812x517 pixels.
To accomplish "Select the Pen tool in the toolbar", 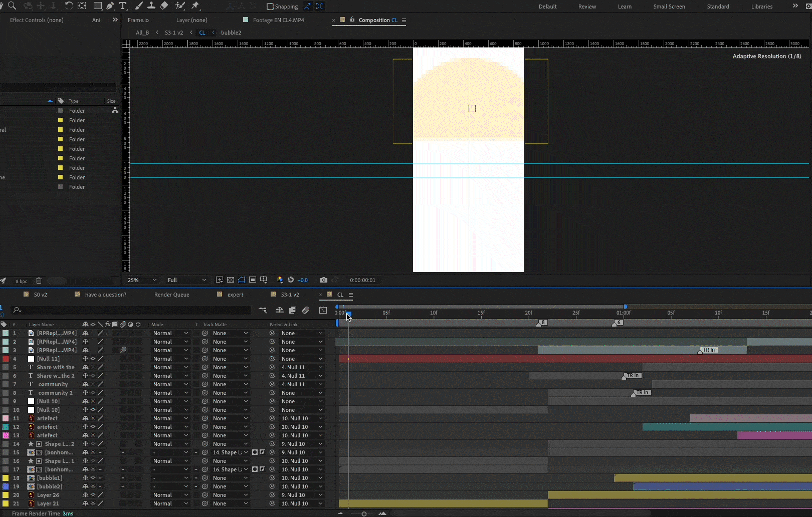I will tap(110, 6).
